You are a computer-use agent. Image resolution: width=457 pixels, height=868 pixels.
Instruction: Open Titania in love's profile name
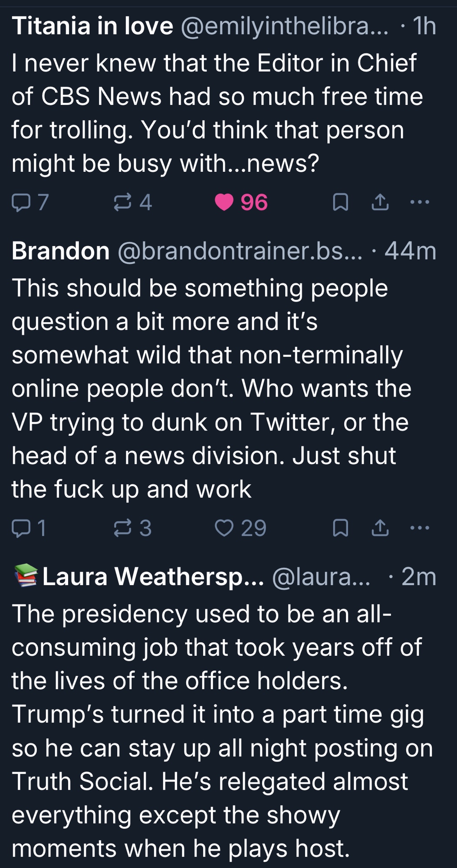coord(92,26)
